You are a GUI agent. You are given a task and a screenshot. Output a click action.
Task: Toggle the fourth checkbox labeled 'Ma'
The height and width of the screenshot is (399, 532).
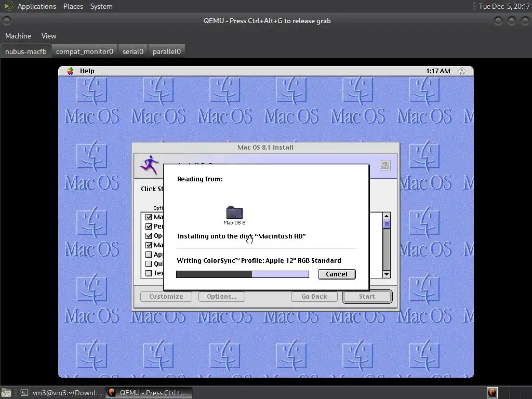pos(149,245)
